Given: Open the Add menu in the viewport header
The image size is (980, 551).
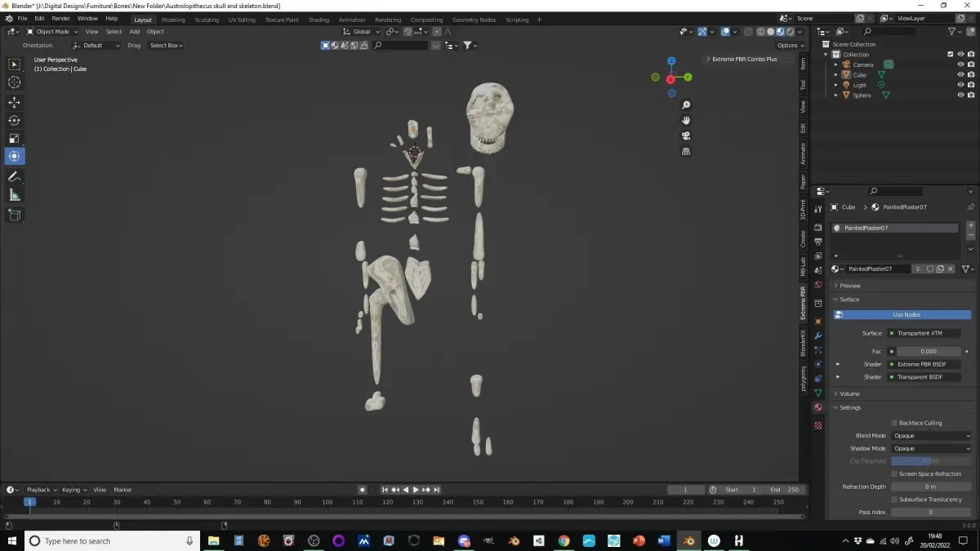Looking at the screenshot, I should pyautogui.click(x=134, y=31).
